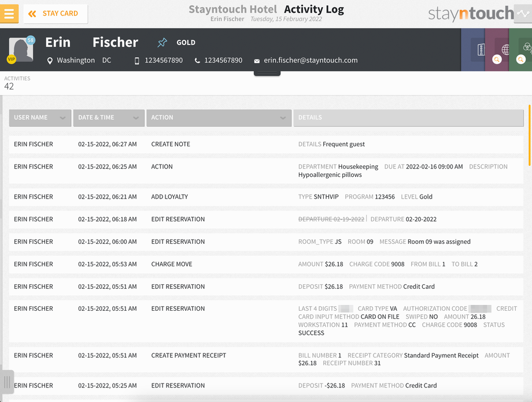Open the analytics graph button beside logo

click(x=523, y=13)
